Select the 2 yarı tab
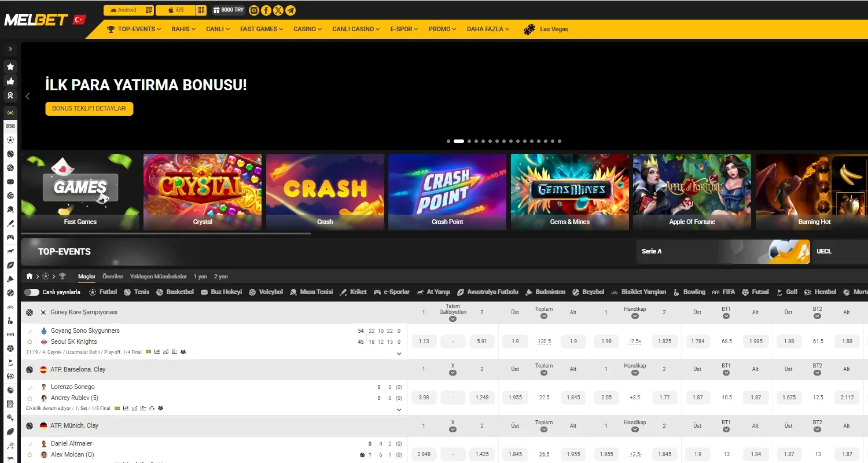 [221, 277]
